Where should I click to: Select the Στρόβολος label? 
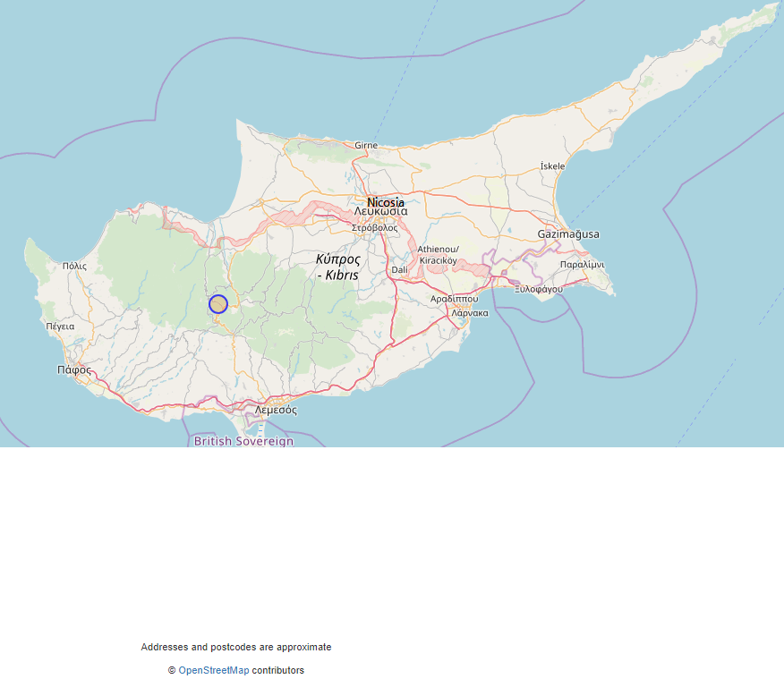coord(374,228)
